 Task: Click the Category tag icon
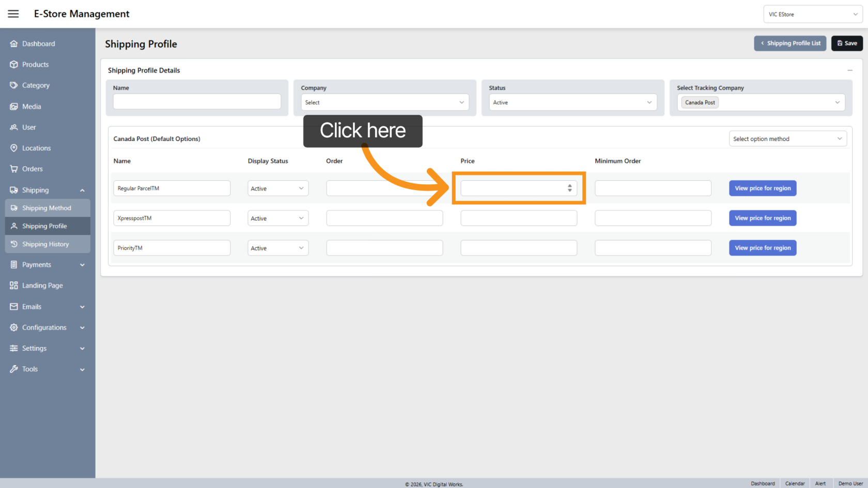[14, 85]
